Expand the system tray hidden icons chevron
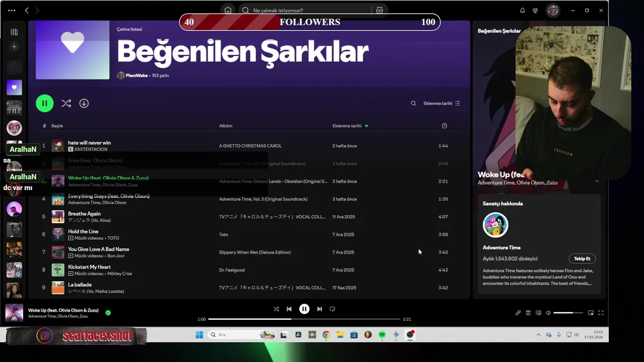 pos(538,335)
